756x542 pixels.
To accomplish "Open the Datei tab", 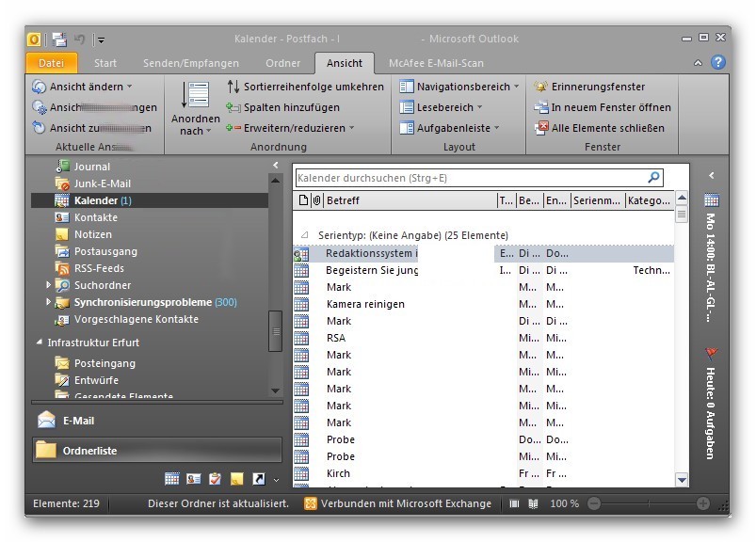I will tap(52, 63).
